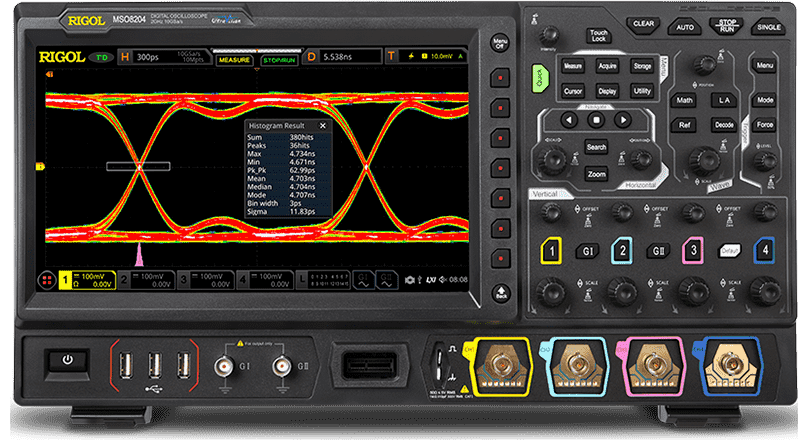Tap the on-screen camera screenshot icon
The image size is (810, 440).
[408, 281]
